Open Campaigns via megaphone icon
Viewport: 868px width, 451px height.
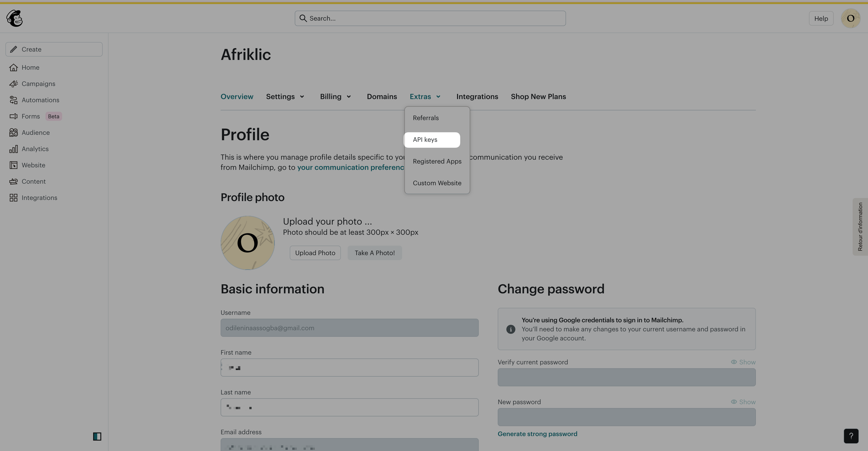[x=14, y=84]
